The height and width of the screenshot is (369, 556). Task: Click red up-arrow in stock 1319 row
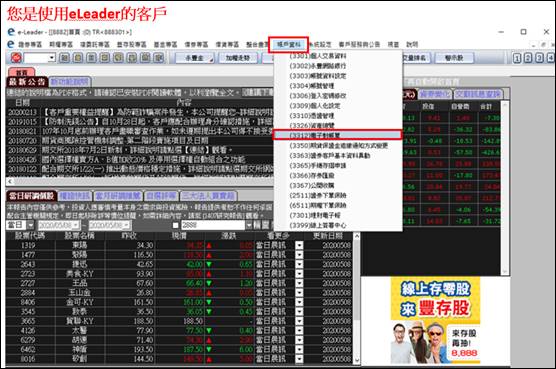click(209, 245)
